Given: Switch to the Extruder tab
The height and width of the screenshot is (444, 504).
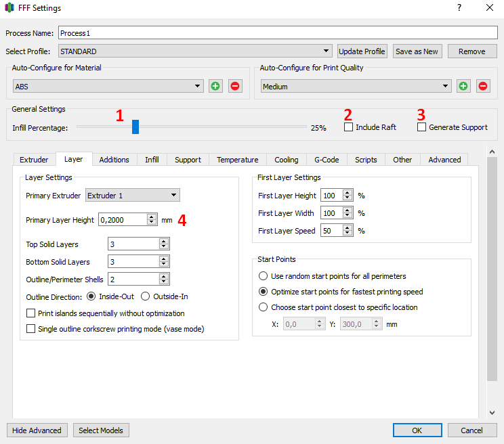Looking at the screenshot, I should (34, 160).
